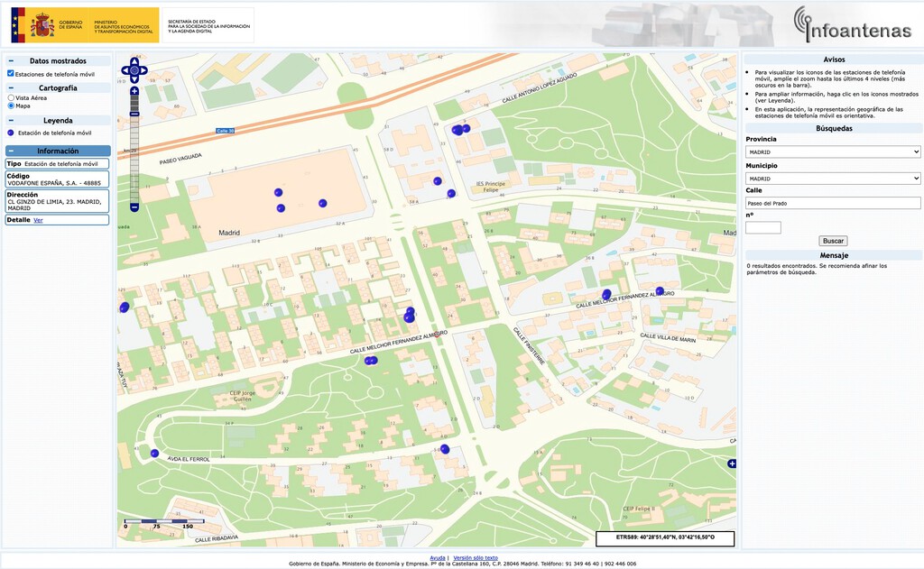Click the Calle text input field
Image resolution: width=924 pixels, height=569 pixels.
pyautogui.click(x=833, y=204)
